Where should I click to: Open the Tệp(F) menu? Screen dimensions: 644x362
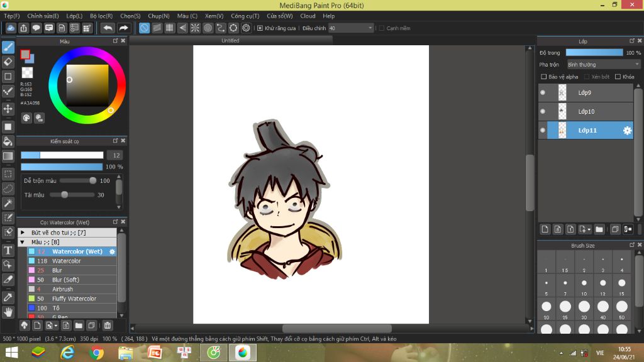tap(12, 16)
